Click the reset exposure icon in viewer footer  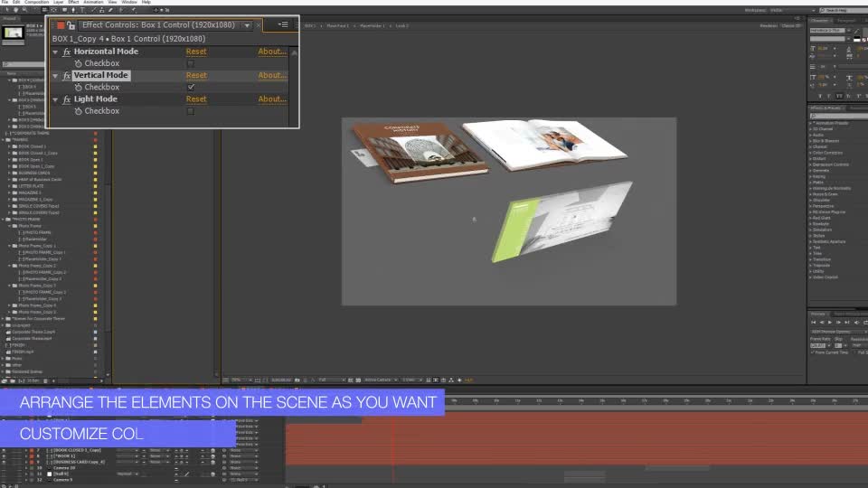click(x=459, y=380)
